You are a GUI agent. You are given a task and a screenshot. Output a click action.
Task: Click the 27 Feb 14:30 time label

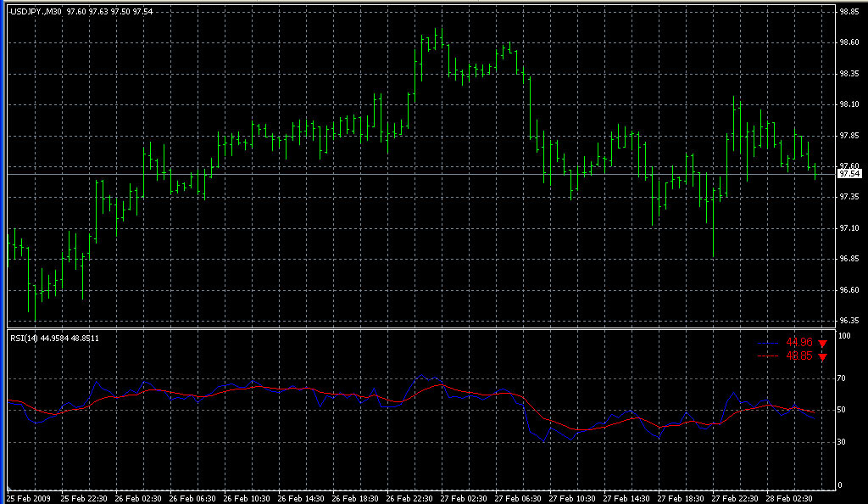(626, 498)
